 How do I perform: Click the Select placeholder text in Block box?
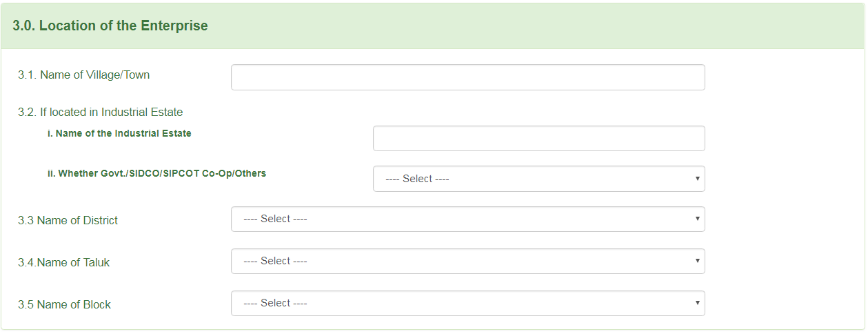coord(275,303)
